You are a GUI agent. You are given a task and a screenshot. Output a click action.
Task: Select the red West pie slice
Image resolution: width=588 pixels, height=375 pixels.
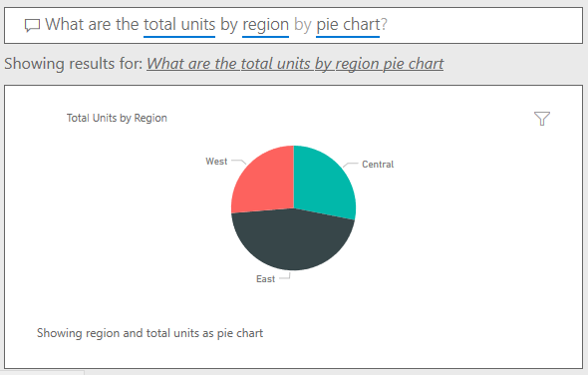point(264,183)
